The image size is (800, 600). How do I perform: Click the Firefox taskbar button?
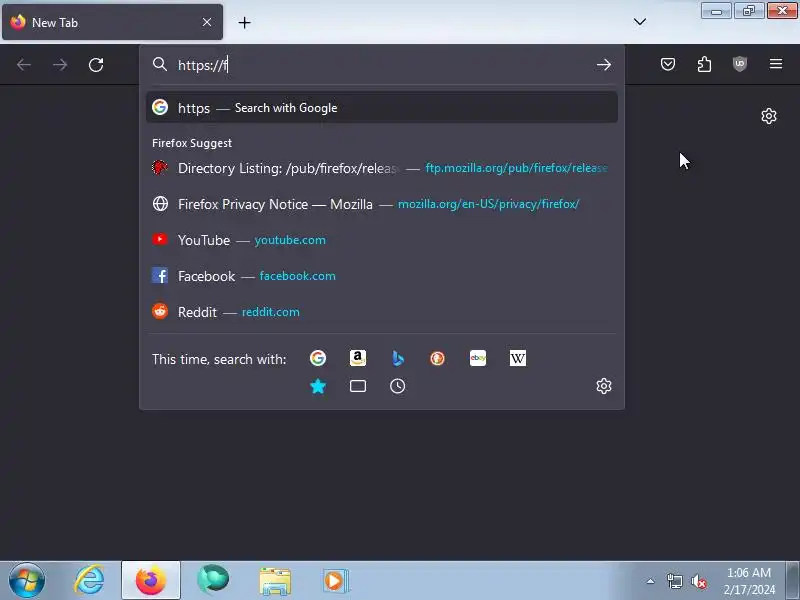(151, 581)
